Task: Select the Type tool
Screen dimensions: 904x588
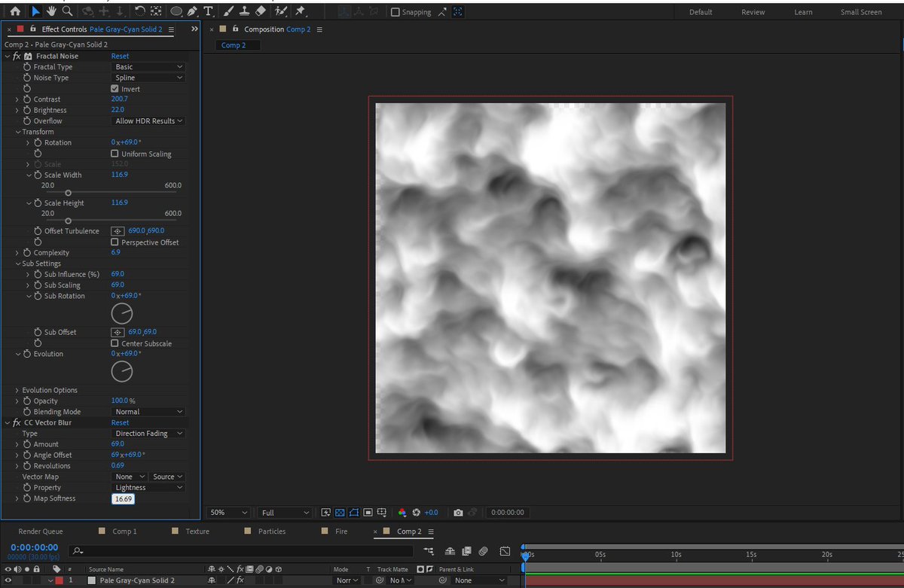Action: [x=208, y=11]
